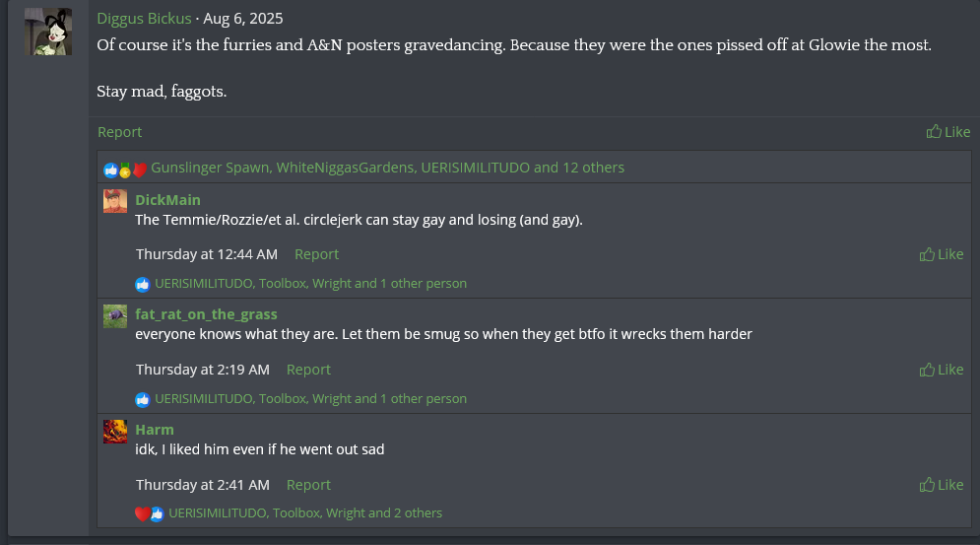Click the blue like reaction icon under DickMain's comment
This screenshot has width=980, height=545.
click(143, 284)
